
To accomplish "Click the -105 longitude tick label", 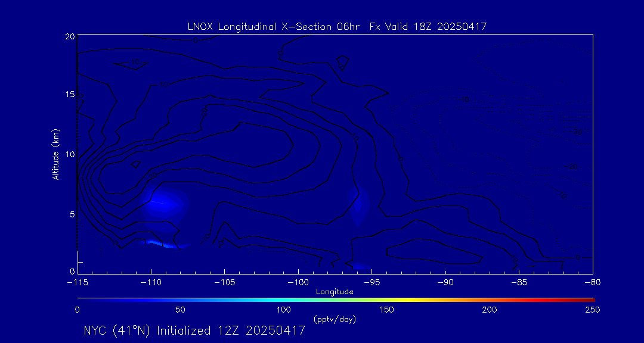I will (224, 283).
